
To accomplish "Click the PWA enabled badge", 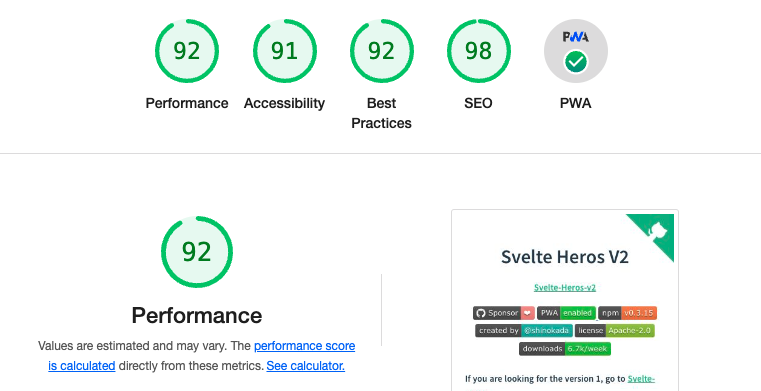I will 566,313.
